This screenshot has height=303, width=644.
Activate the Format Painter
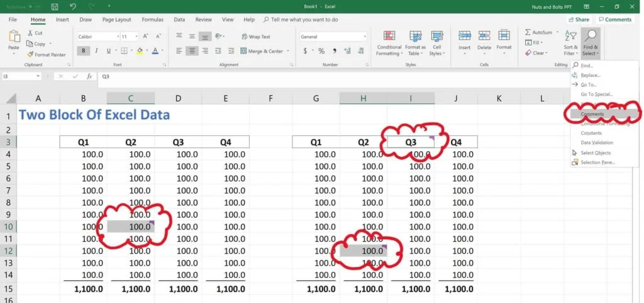point(47,54)
